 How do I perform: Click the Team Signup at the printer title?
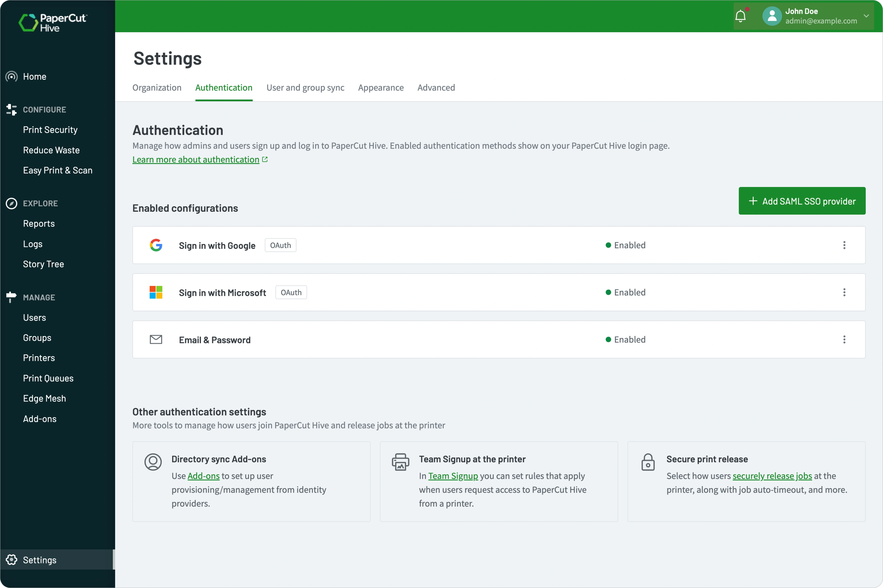click(x=472, y=459)
